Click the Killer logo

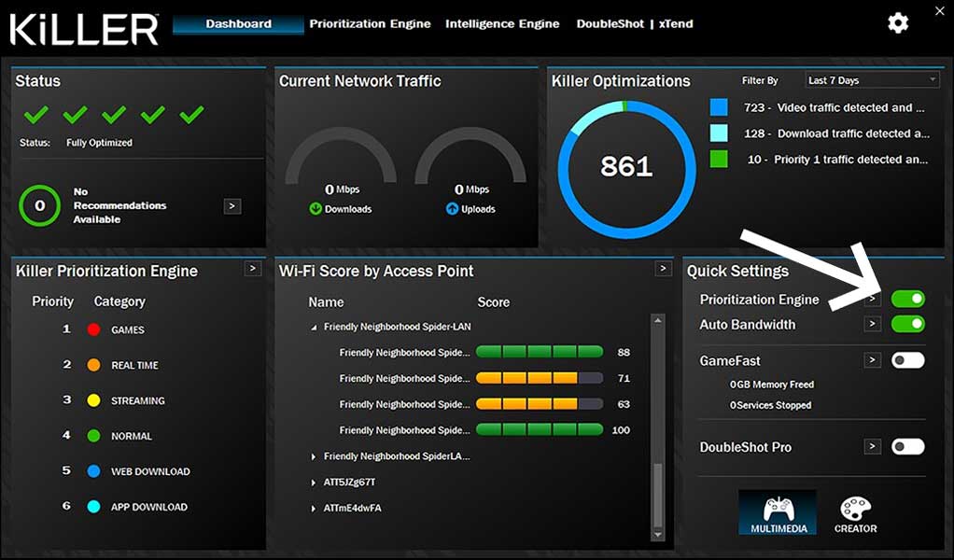point(83,29)
